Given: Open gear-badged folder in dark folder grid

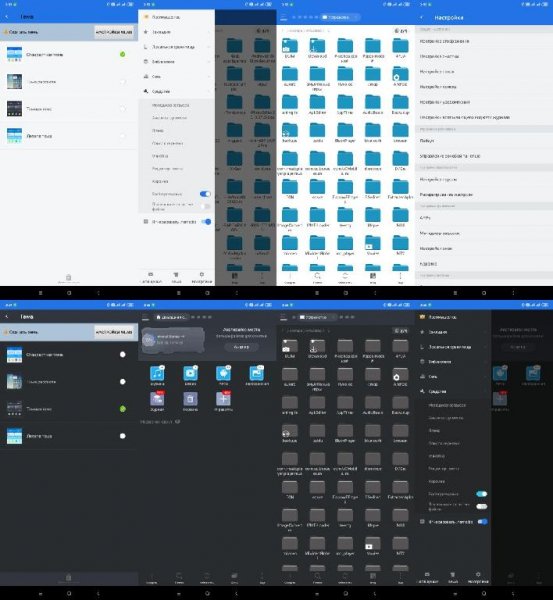Looking at the screenshot, I should tap(400, 374).
